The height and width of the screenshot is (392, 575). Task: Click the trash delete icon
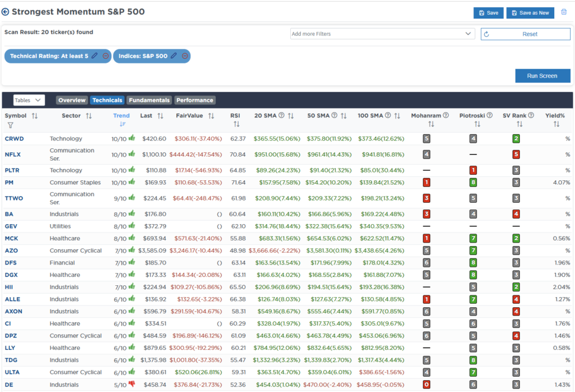click(x=564, y=12)
